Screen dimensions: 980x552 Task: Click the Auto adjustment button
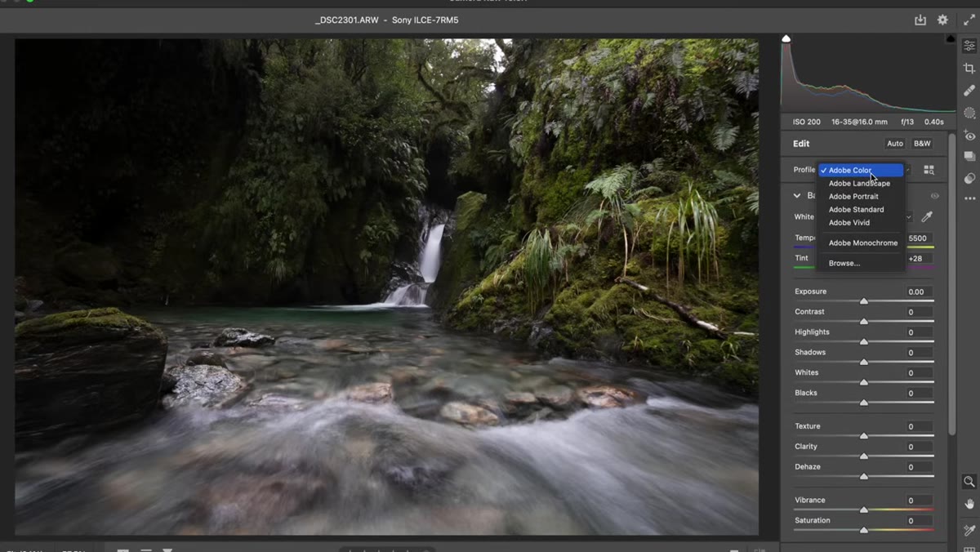tap(895, 144)
